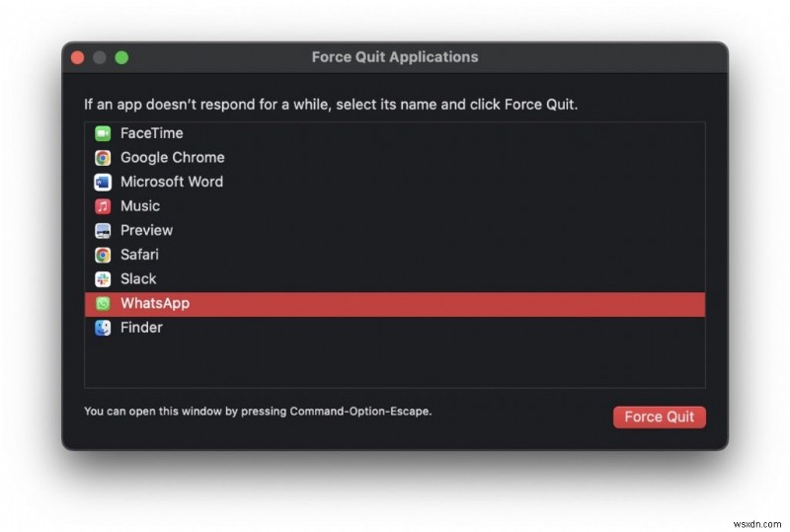Click the Safari row icon
Screen dimensions: 790x532
click(x=103, y=255)
